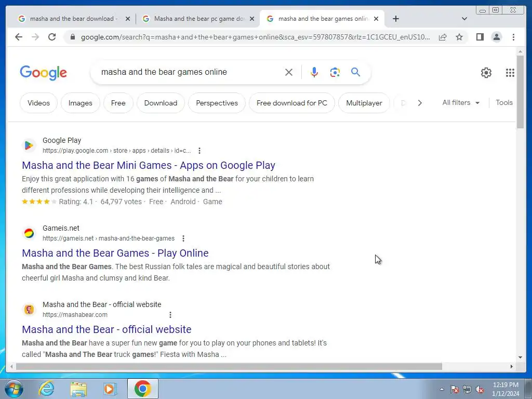The image size is (532, 399).
Task: Go back using the browser back arrow
Action: 19,37
